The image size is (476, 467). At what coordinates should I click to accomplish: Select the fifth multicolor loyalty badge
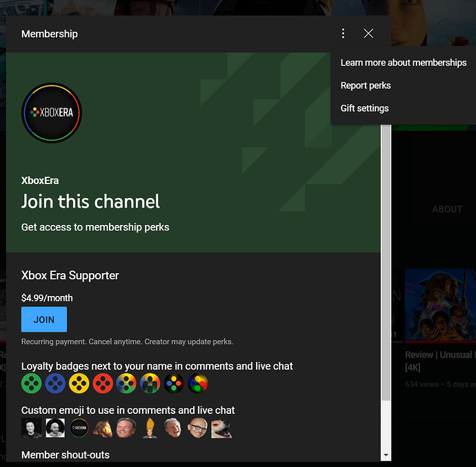click(126, 384)
